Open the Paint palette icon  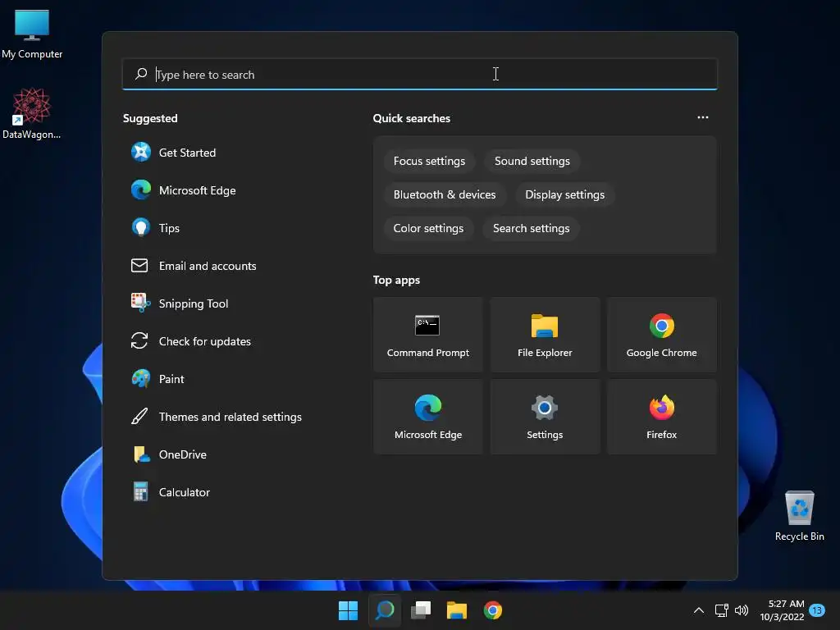point(141,379)
